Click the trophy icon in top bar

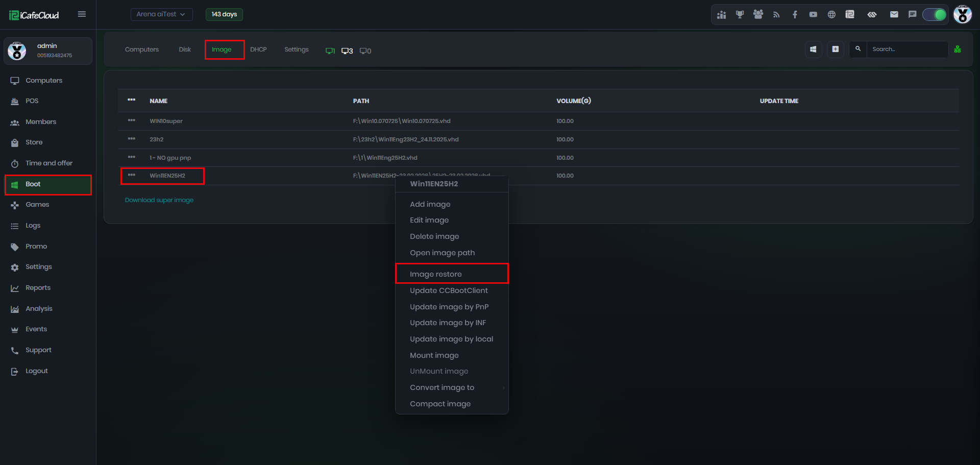click(740, 15)
